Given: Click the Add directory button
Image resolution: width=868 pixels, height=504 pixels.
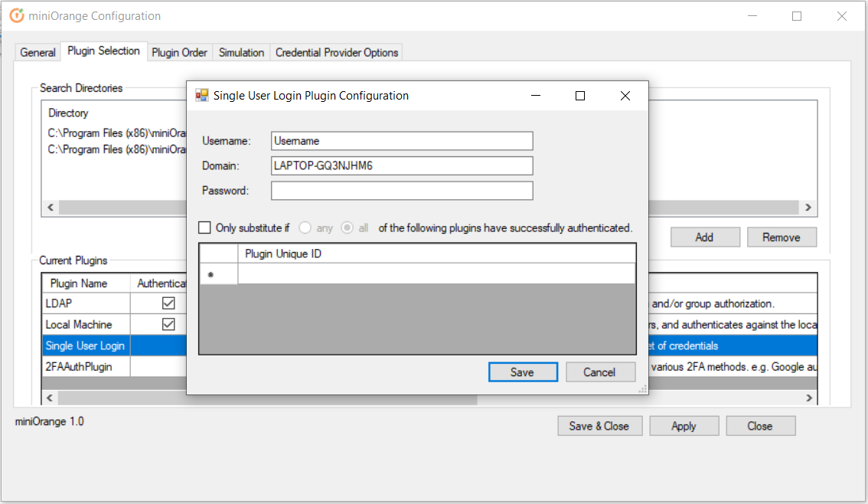Looking at the screenshot, I should point(705,237).
